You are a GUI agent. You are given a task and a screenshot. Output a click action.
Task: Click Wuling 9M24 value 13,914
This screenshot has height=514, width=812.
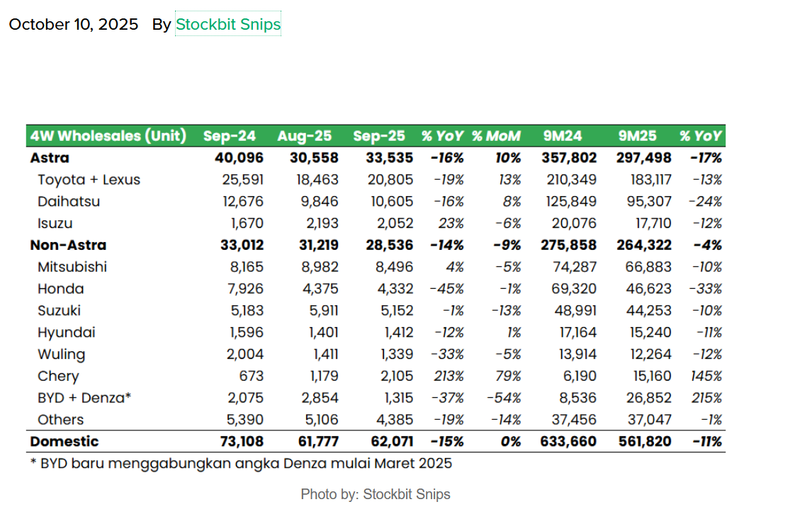pos(577,354)
